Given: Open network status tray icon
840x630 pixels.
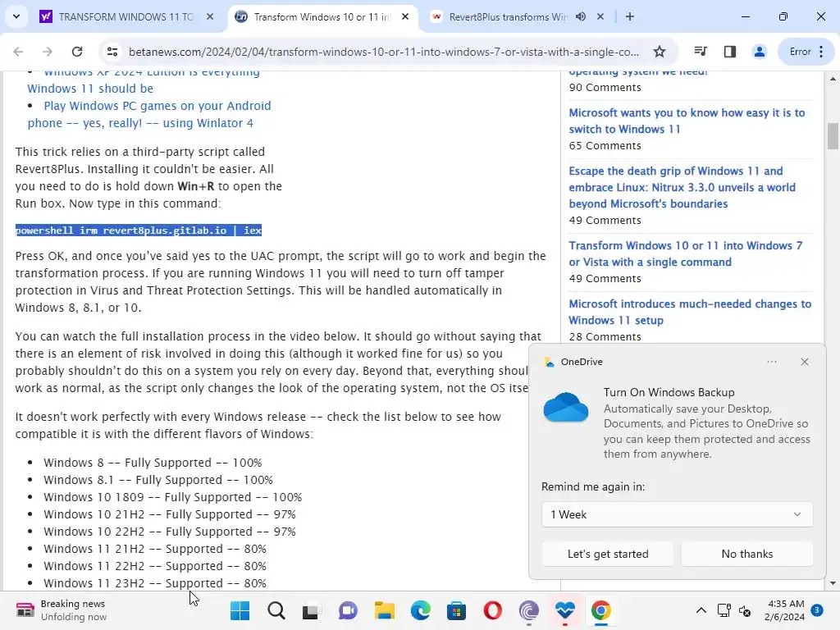Looking at the screenshot, I should [x=724, y=610].
